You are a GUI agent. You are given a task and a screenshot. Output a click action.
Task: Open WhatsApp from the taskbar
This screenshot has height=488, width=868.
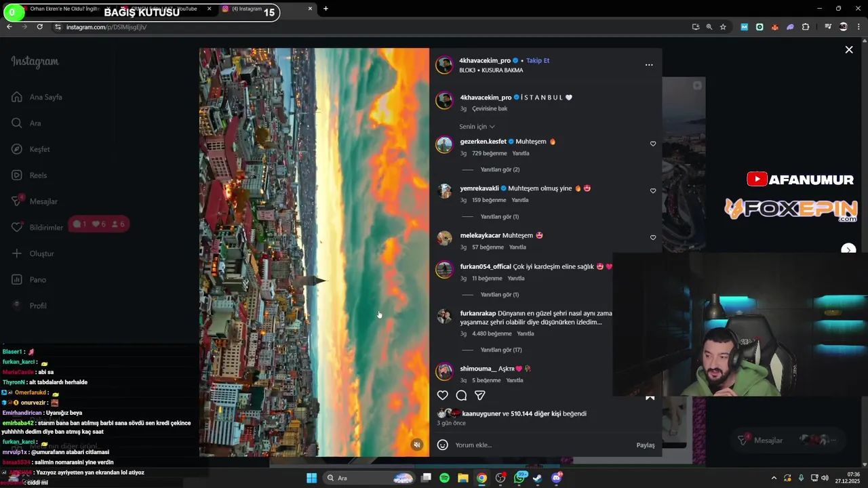point(519,478)
